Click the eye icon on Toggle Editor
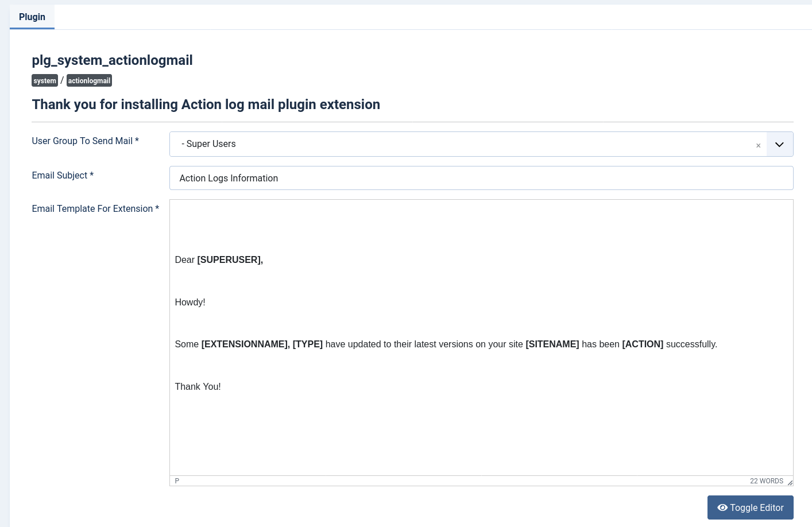Screen dimensions: 812x527 click(x=722, y=507)
